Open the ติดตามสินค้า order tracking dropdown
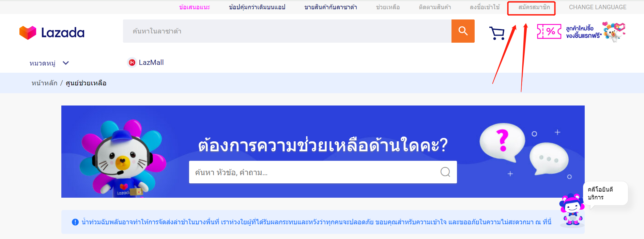This screenshot has width=644, height=239. pos(435,7)
